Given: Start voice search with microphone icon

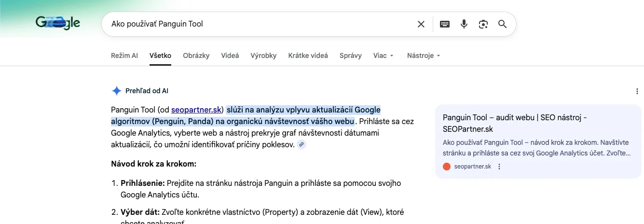Looking at the screenshot, I should pyautogui.click(x=464, y=24).
